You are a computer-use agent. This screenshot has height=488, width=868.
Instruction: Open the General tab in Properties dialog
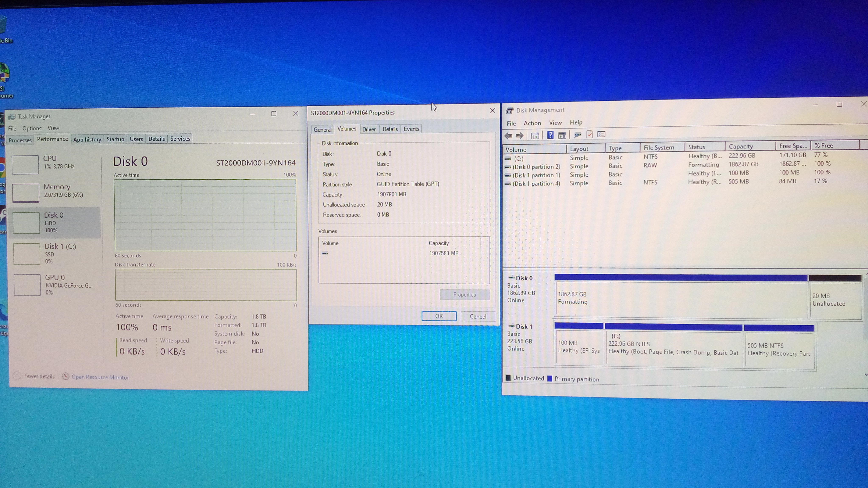click(x=323, y=130)
